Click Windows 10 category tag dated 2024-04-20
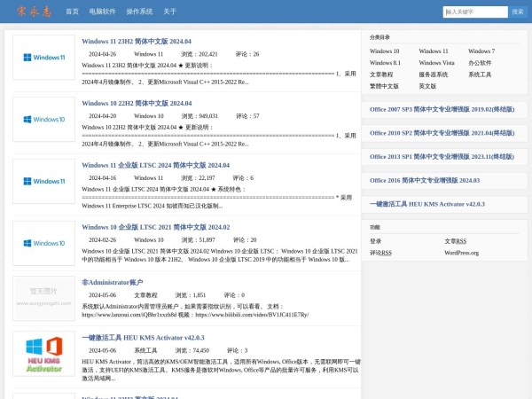 point(149,116)
